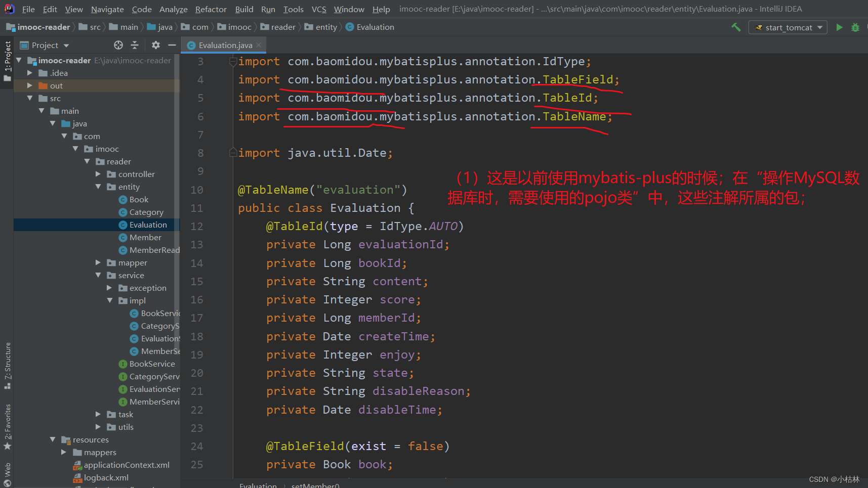The height and width of the screenshot is (488, 868).
Task: Hide the Project tool window
Action: pyautogui.click(x=172, y=45)
